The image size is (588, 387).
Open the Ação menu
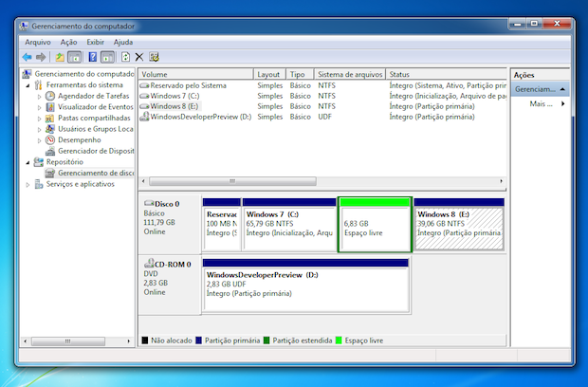click(x=68, y=43)
